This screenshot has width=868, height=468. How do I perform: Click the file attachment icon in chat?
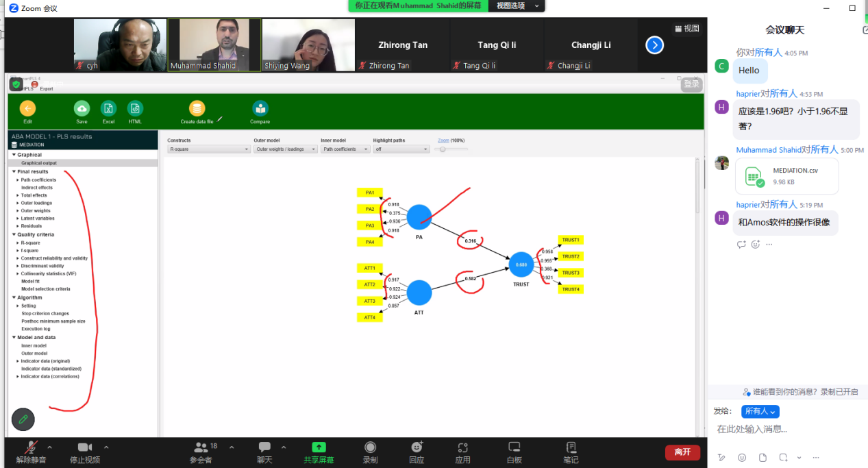(762, 457)
